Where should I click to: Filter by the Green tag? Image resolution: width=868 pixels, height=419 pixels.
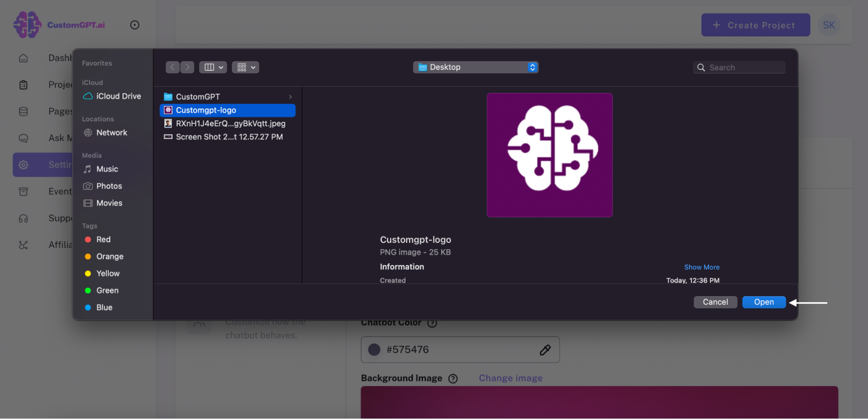[x=102, y=290]
